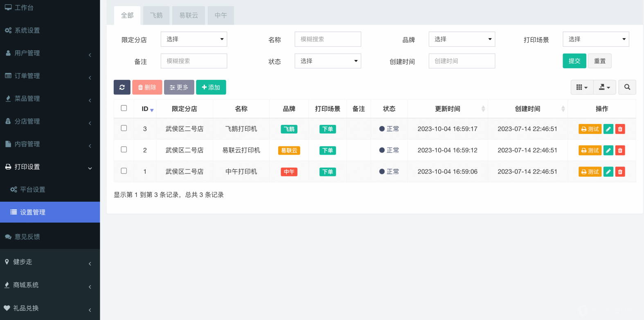644x320 pixels.
Task: Click the green 提交 button
Action: tap(574, 61)
